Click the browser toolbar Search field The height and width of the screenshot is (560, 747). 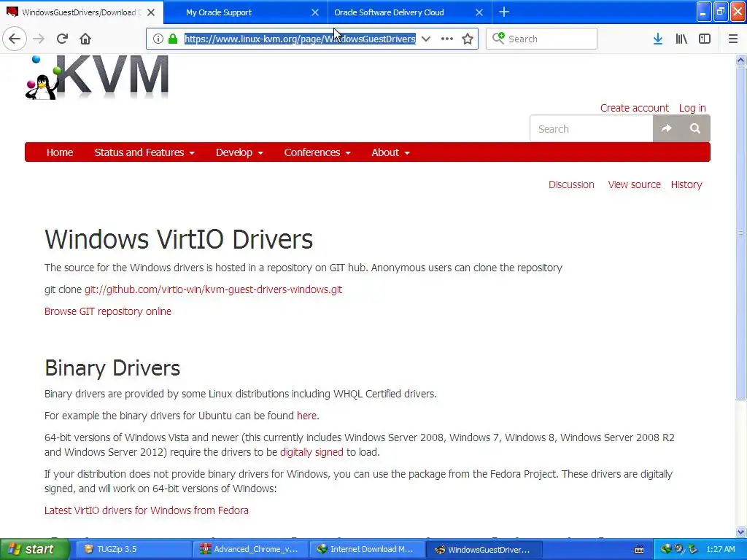click(x=541, y=39)
